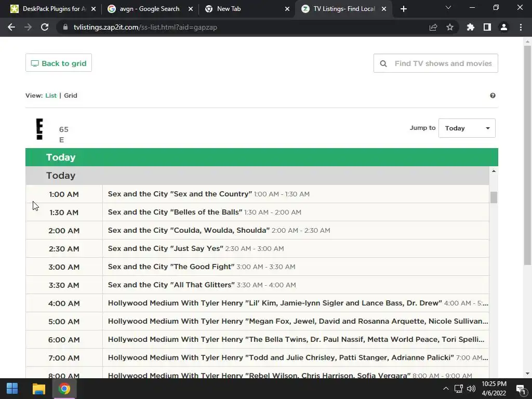Click the browser forward arrow

click(28, 27)
